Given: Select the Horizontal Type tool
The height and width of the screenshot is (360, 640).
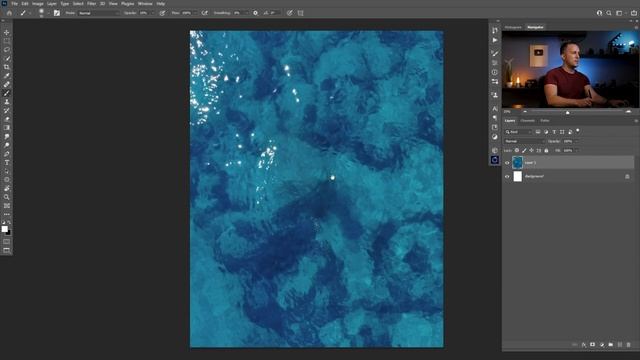Looking at the screenshot, I should [7, 162].
